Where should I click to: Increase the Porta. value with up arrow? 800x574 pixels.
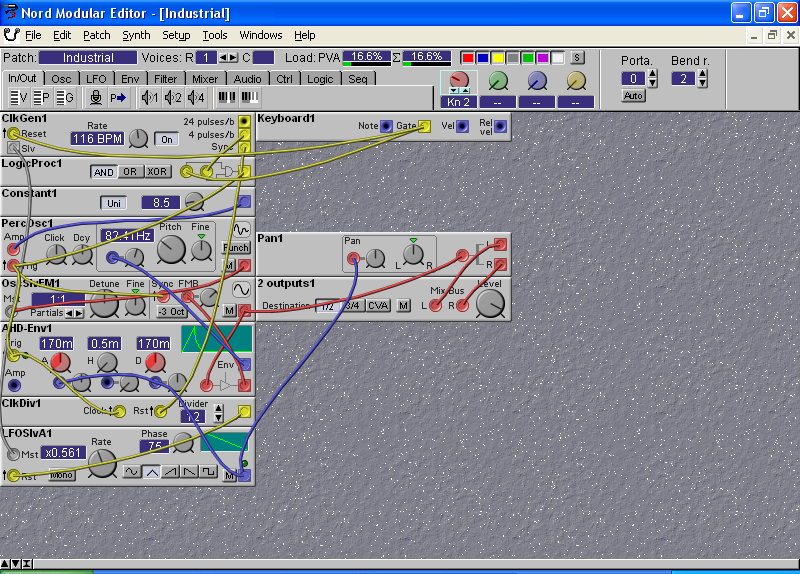point(651,75)
